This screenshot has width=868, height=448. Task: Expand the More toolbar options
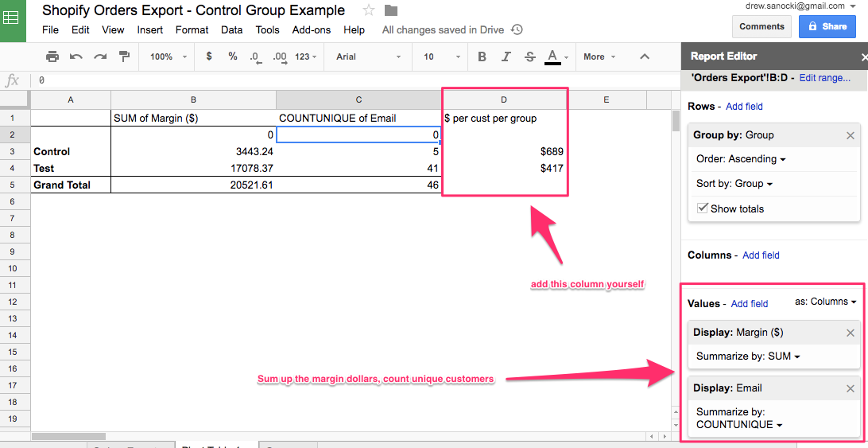tap(599, 56)
